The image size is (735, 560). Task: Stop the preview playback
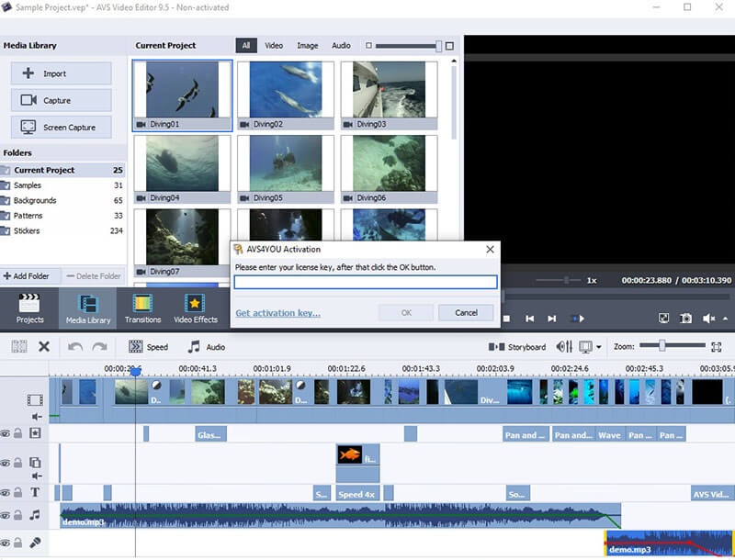tap(506, 319)
